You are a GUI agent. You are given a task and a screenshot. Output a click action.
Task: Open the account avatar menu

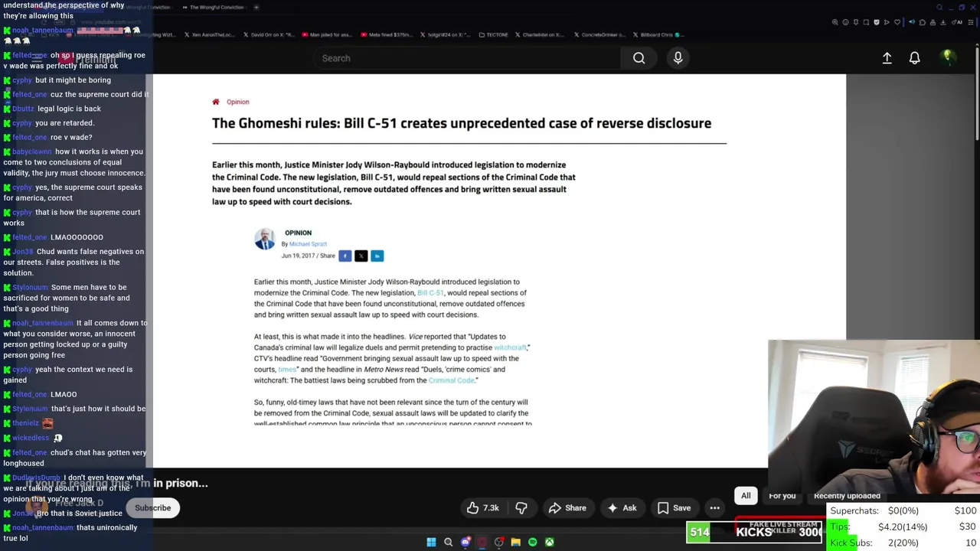(x=947, y=57)
